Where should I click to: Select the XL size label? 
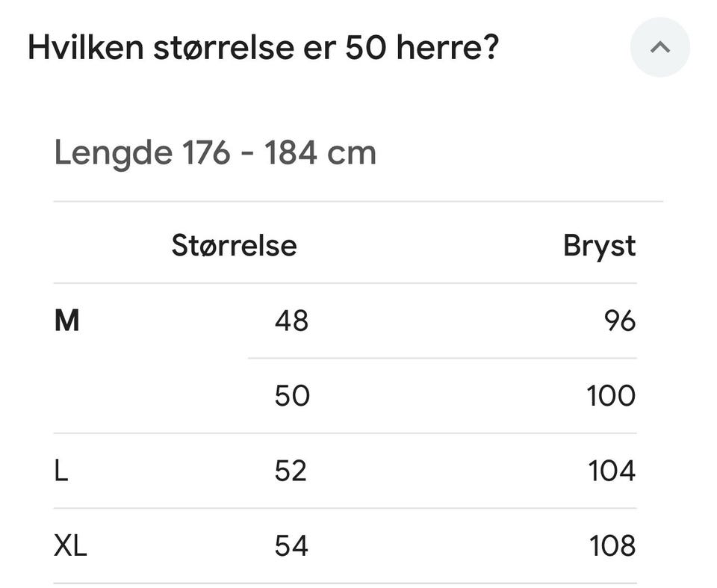point(70,545)
